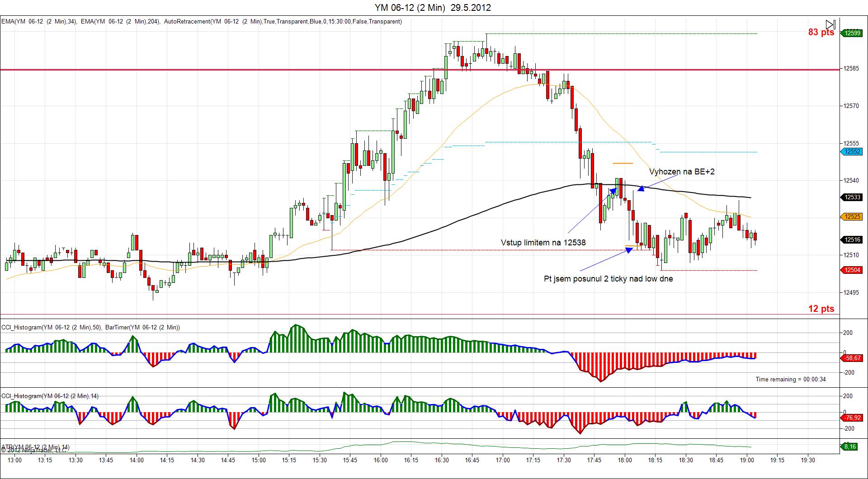868x479 pixels.
Task: Select the 'Pt jsem posunul 2 ticky nad low dne' note
Action: [608, 279]
